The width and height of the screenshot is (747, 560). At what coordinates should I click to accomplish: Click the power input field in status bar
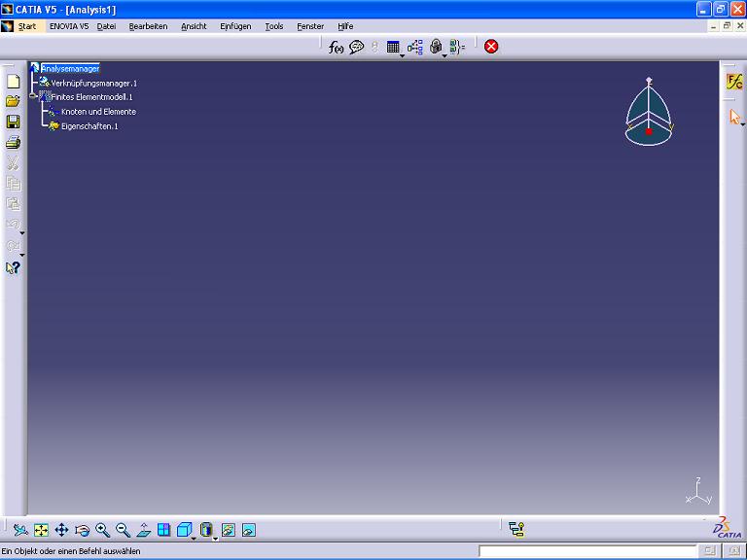coord(587,551)
